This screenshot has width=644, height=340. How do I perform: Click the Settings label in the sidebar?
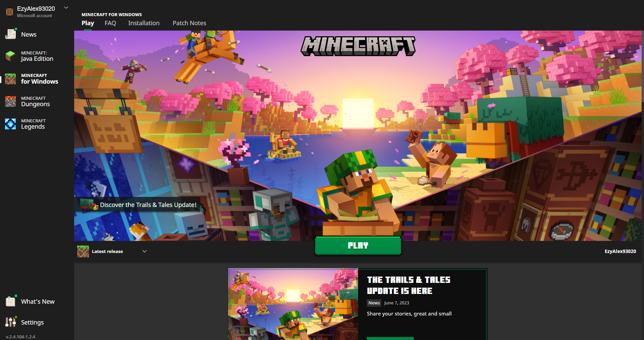pos(33,322)
